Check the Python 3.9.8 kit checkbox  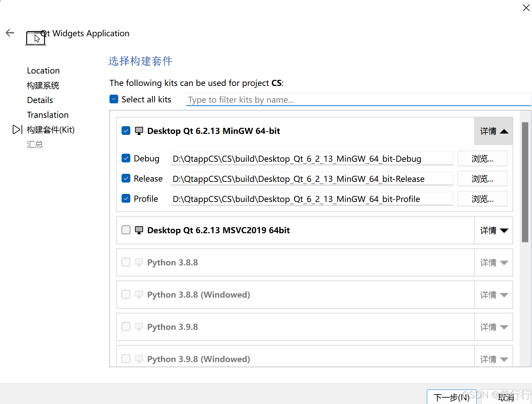pyautogui.click(x=126, y=326)
